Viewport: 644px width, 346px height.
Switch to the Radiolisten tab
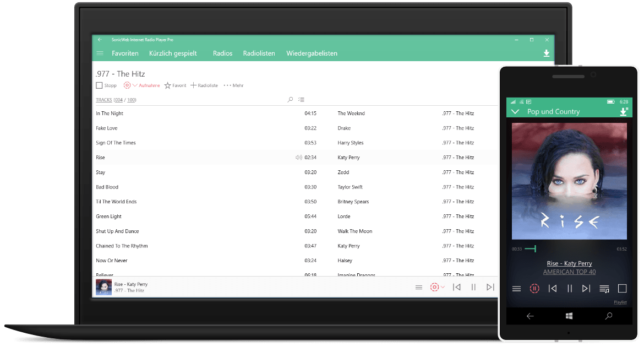tap(259, 53)
